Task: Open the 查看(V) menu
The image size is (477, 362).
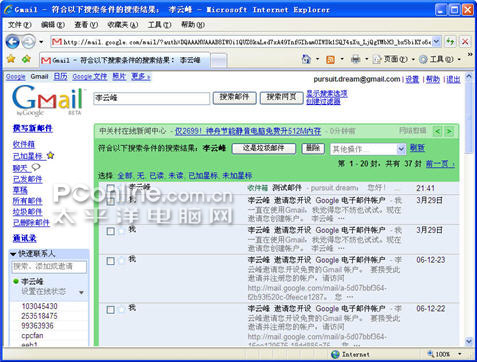Action: pos(86,25)
